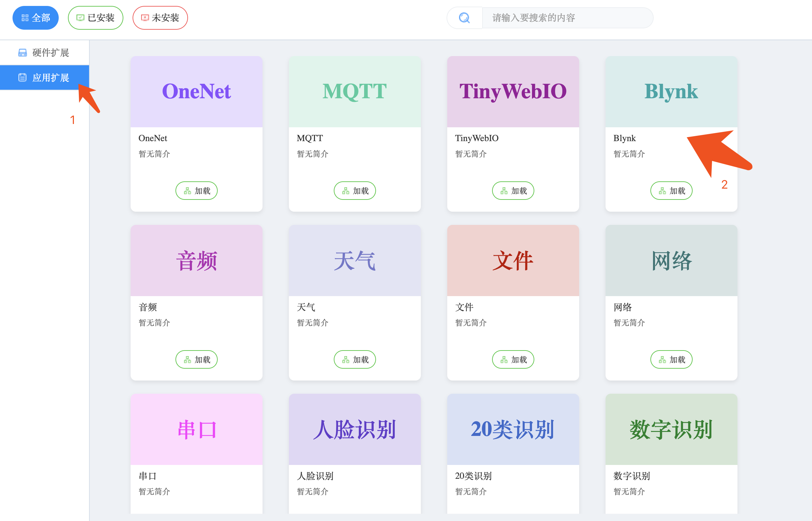The image size is (812, 521).
Task: Click 暂无简介 under the 音频 card
Action: [x=154, y=323]
